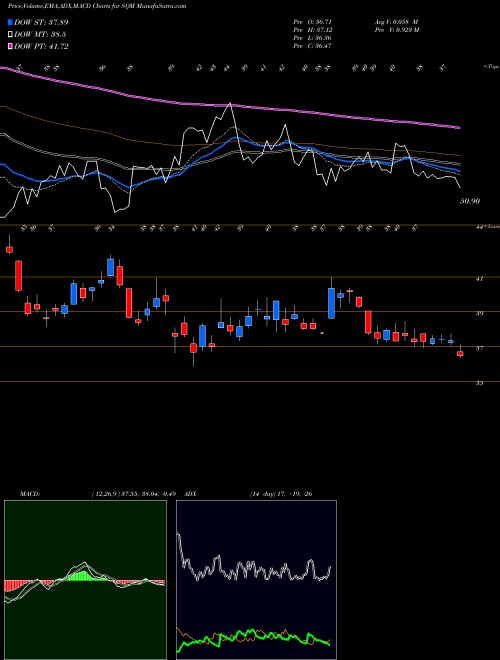This screenshot has height=660, width=500.
Task: Click the magenta DOW PT legend swatch
Action: [11, 46]
